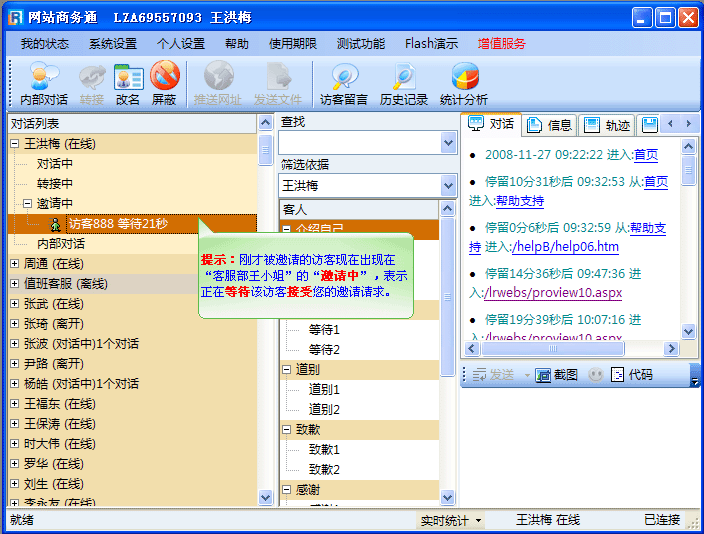Open the 筛选依据 王洪梅 dropdown
Screen dimensions: 704x534
448,185
